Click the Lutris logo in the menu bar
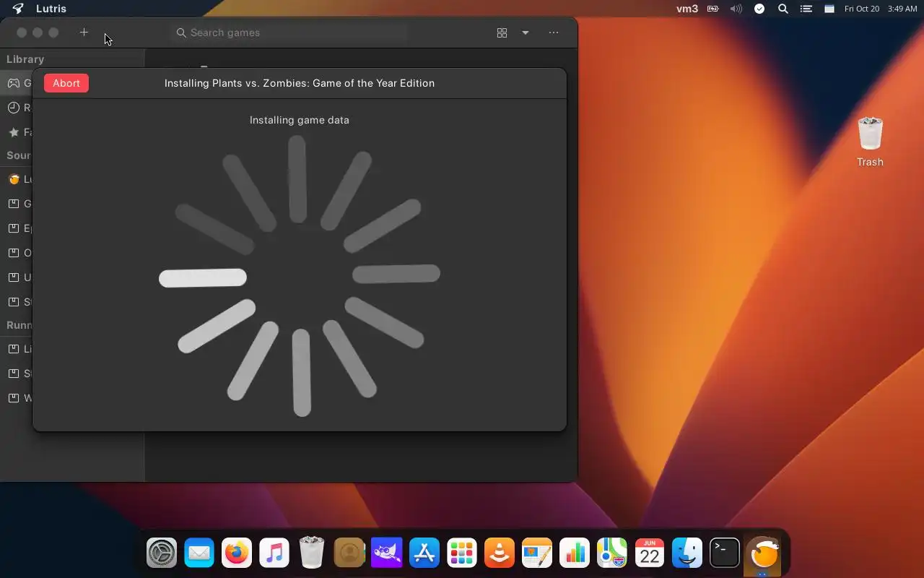The width and height of the screenshot is (924, 578). pyautogui.click(x=18, y=9)
